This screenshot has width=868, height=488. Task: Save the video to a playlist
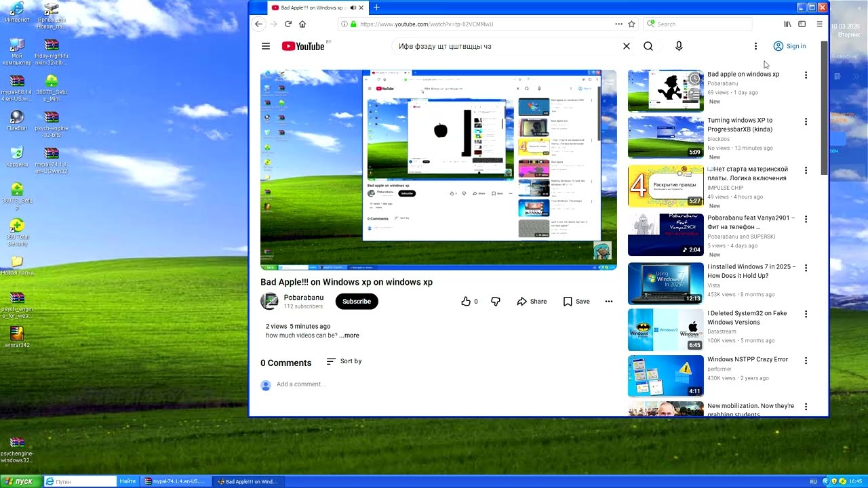576,302
